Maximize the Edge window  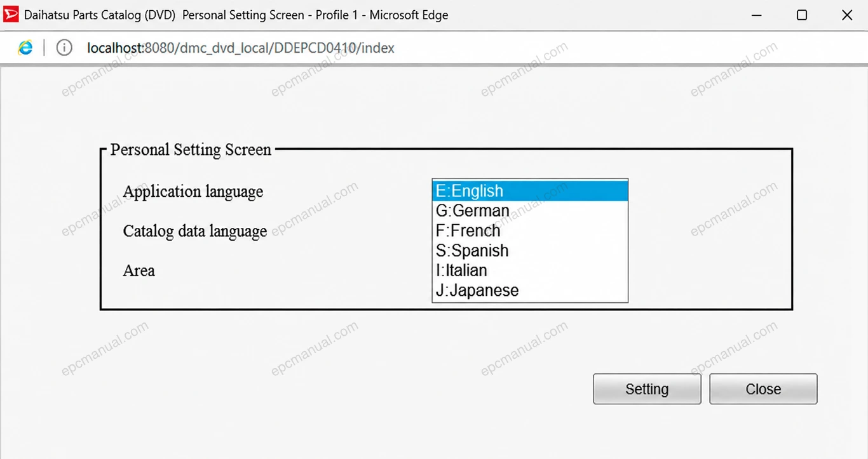(x=802, y=15)
